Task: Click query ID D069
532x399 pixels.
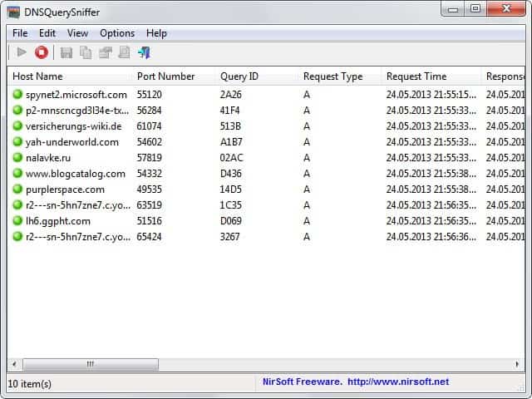Action: click(x=231, y=221)
